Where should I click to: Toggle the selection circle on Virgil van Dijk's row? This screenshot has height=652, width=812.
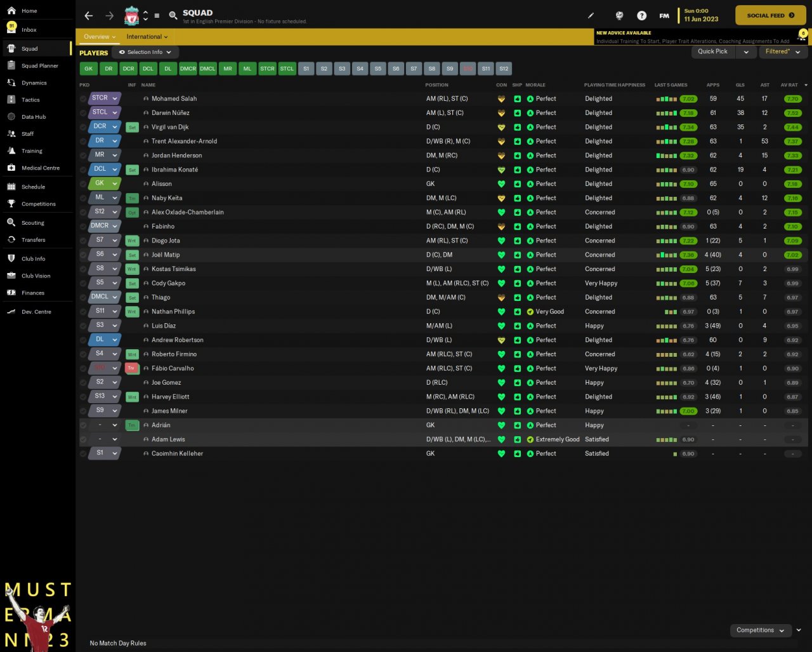tap(83, 128)
